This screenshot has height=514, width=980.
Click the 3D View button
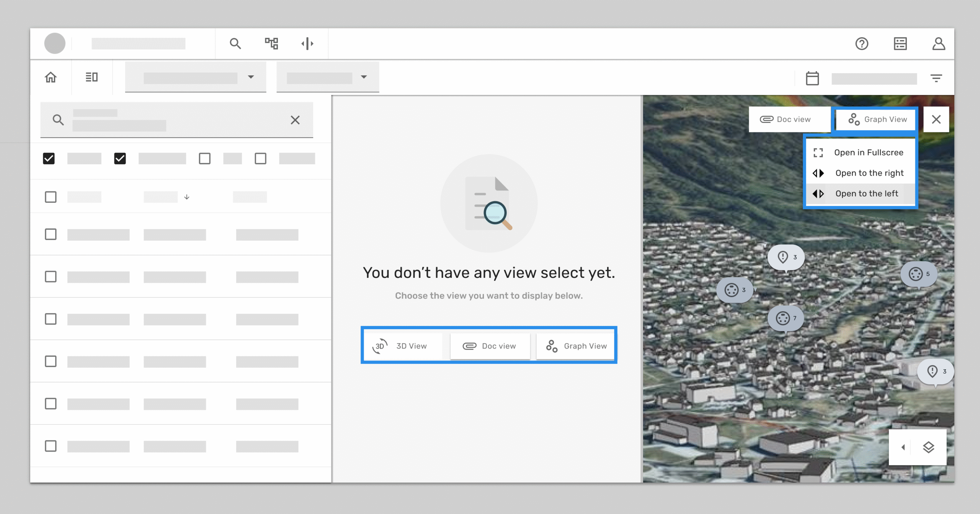click(403, 346)
